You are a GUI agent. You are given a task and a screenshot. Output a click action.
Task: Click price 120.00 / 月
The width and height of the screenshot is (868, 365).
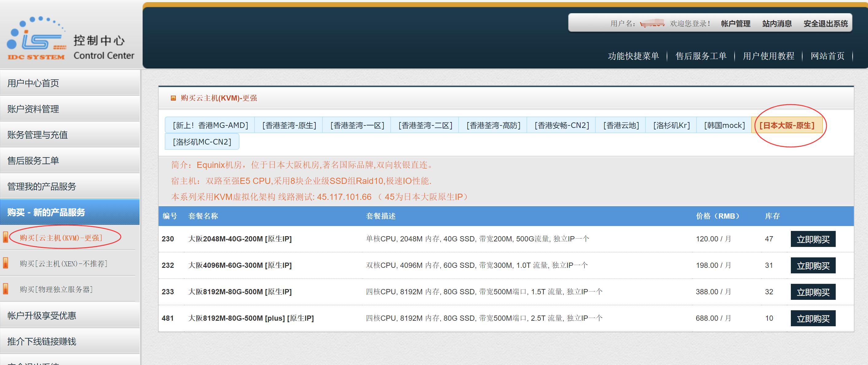[713, 239]
